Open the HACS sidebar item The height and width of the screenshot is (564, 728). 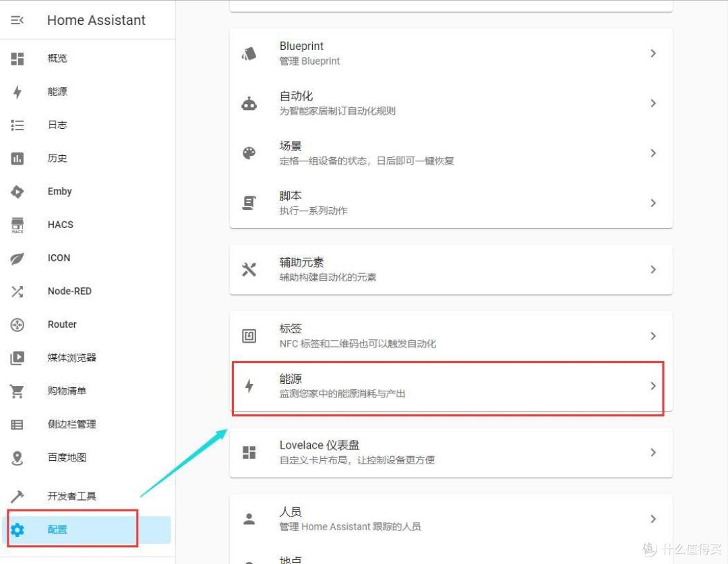[87, 225]
